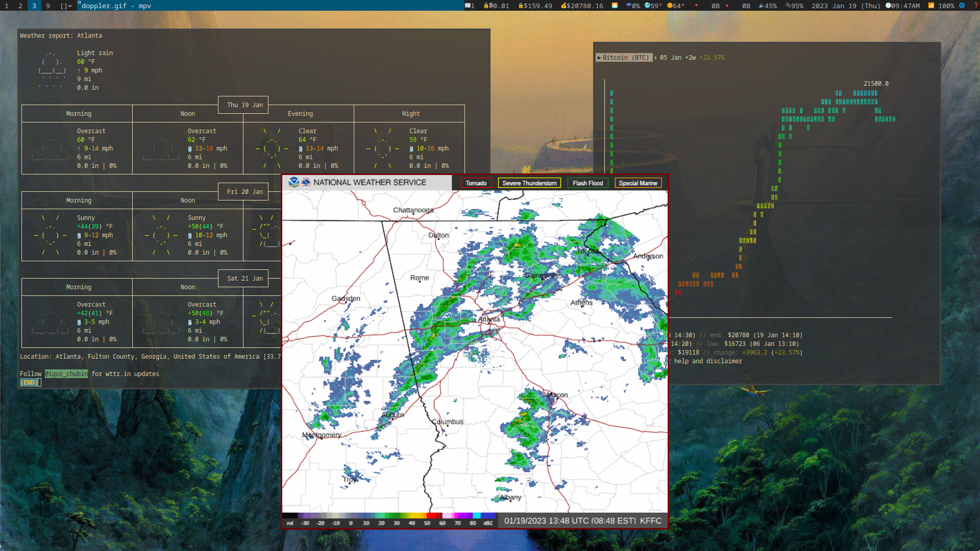Click the NOAA logo in radar header
This screenshot has width=980, height=551.
click(x=293, y=182)
